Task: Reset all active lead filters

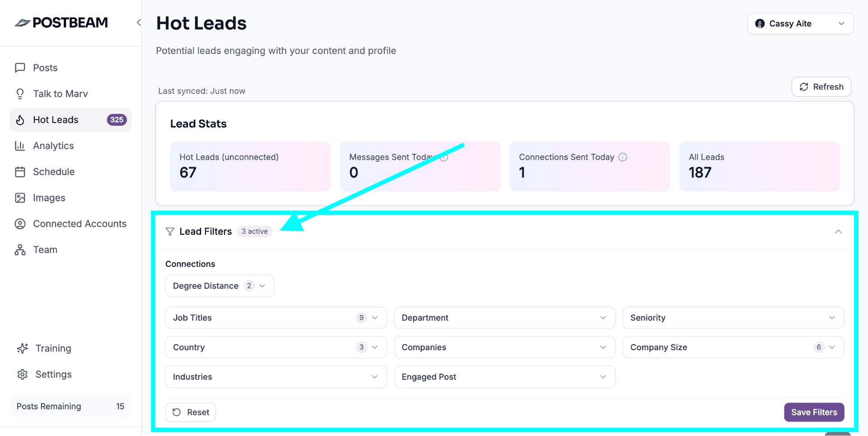Action: pyautogui.click(x=190, y=412)
